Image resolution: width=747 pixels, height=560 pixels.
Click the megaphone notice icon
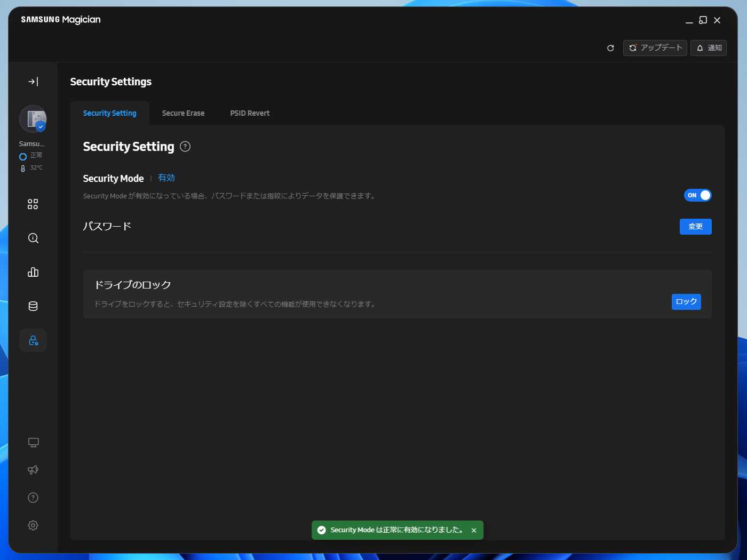pyautogui.click(x=33, y=470)
